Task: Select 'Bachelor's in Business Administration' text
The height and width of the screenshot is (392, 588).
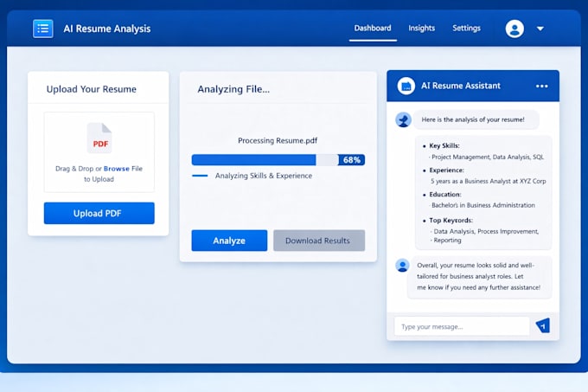Action: pyautogui.click(x=483, y=205)
